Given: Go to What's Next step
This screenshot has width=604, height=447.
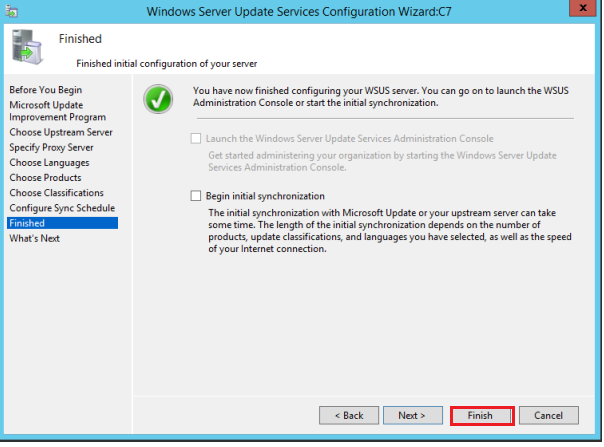Looking at the screenshot, I should tap(35, 239).
